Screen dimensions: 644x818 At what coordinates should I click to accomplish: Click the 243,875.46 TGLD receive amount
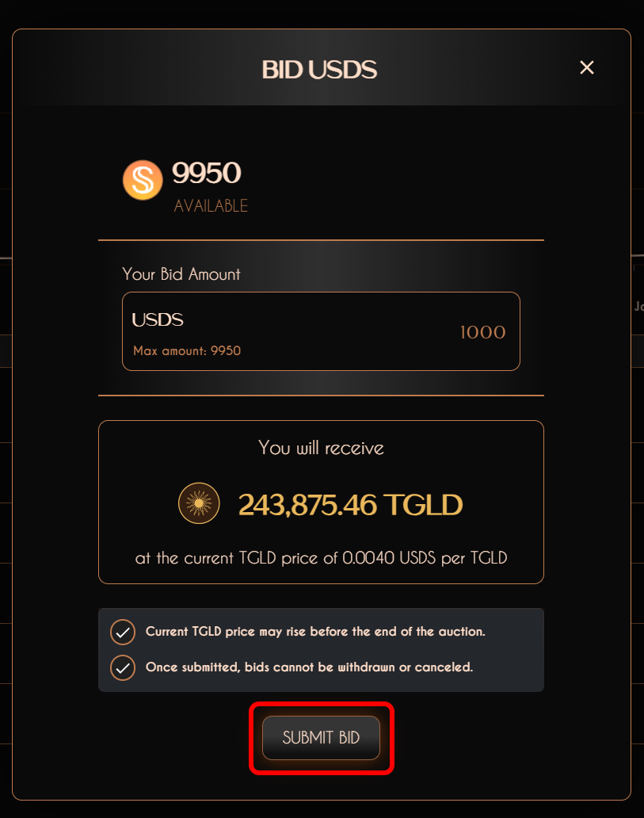coord(350,504)
